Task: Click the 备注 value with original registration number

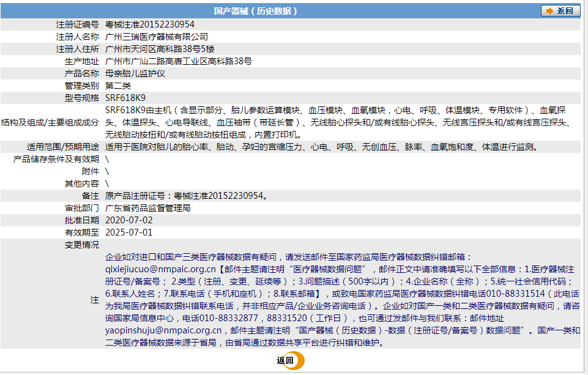Action: (187, 196)
